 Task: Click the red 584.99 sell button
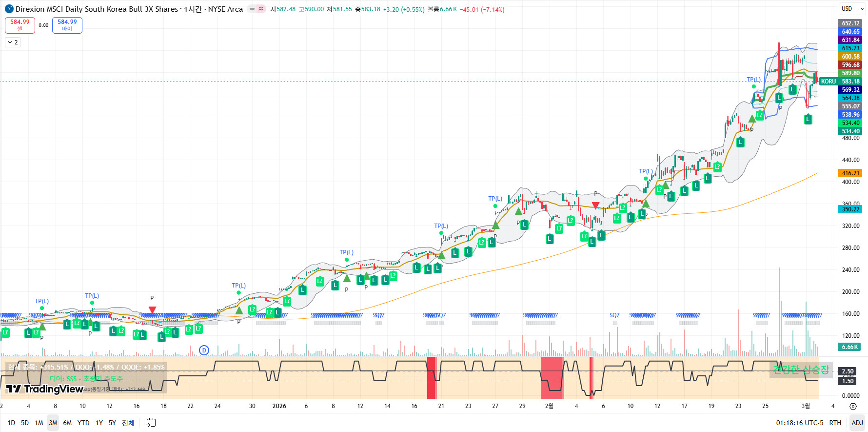click(x=20, y=25)
